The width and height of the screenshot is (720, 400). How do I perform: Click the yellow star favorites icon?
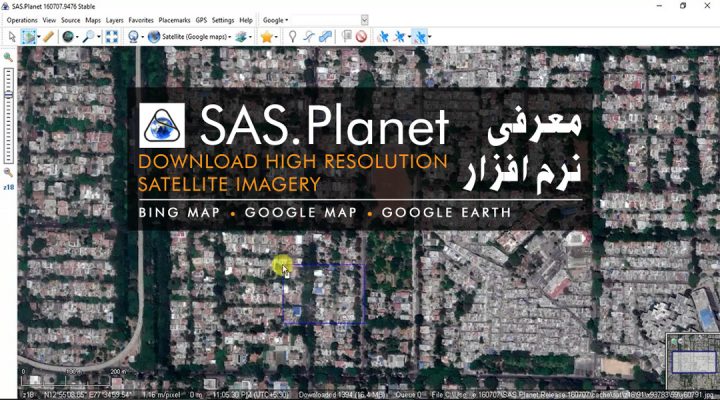coord(266,37)
